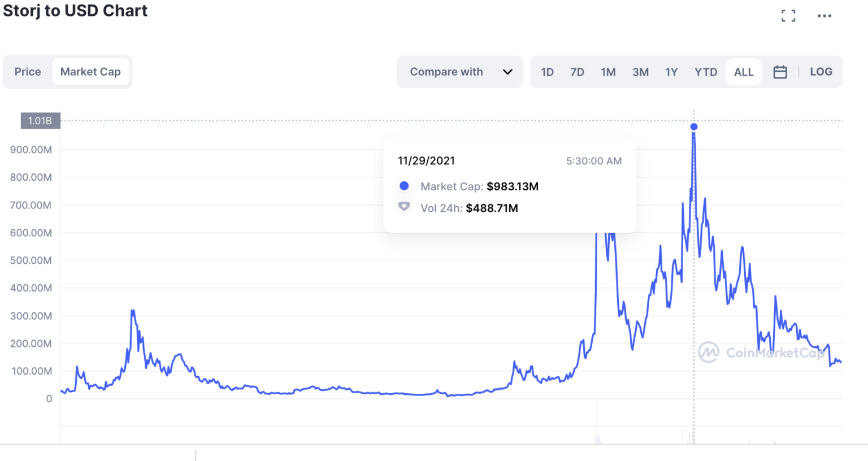Open the calendar date range picker

[780, 72]
